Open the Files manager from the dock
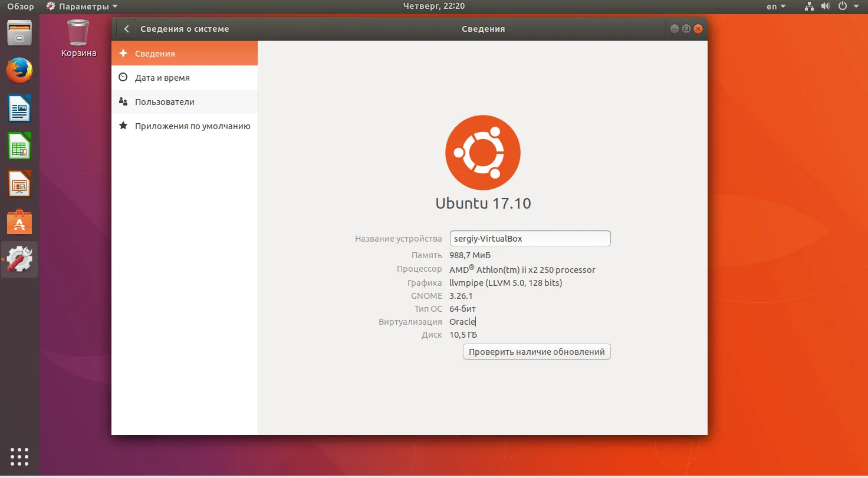 coord(19,33)
